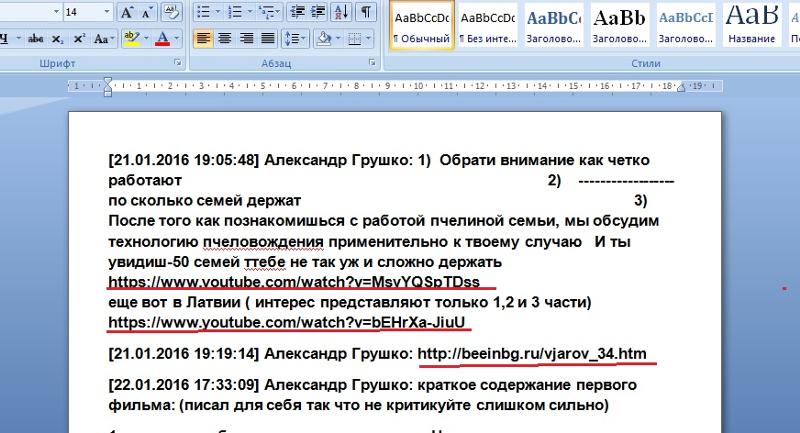
Task: Open the font name dropdown arrow
Action: pyautogui.click(x=56, y=12)
